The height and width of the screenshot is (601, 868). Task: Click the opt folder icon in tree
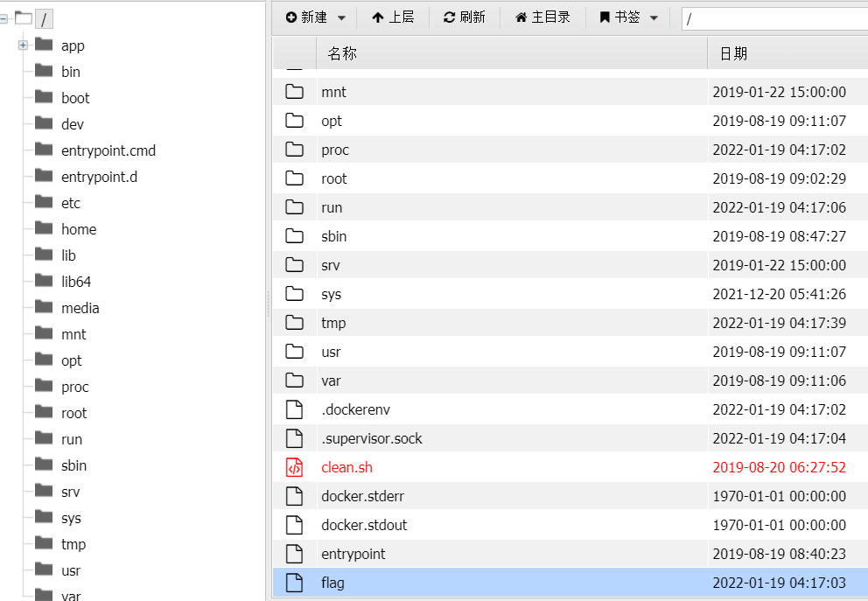pyautogui.click(x=44, y=360)
